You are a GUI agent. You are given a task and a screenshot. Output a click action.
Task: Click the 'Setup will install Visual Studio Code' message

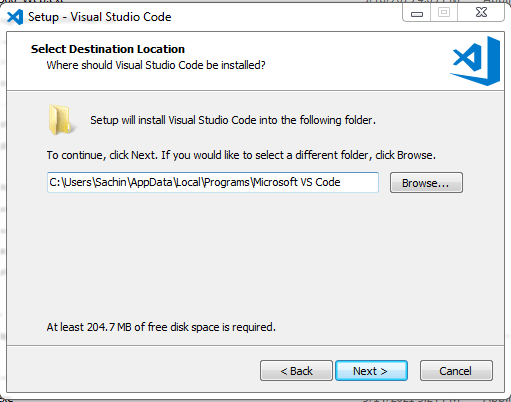[x=233, y=120]
